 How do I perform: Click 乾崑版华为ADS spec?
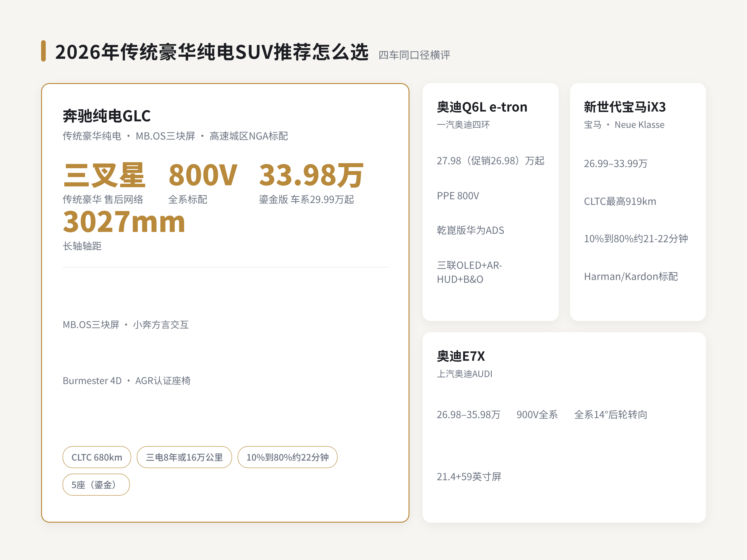[x=470, y=230]
